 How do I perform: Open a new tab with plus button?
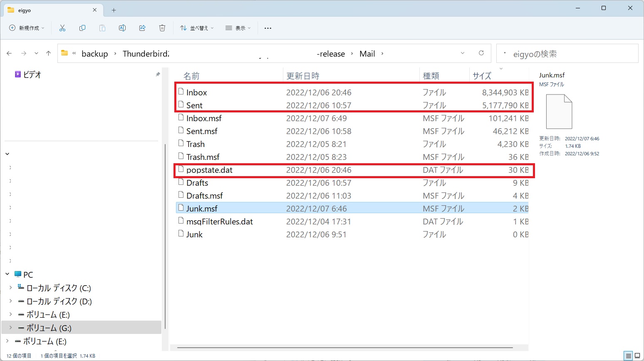pyautogui.click(x=114, y=10)
